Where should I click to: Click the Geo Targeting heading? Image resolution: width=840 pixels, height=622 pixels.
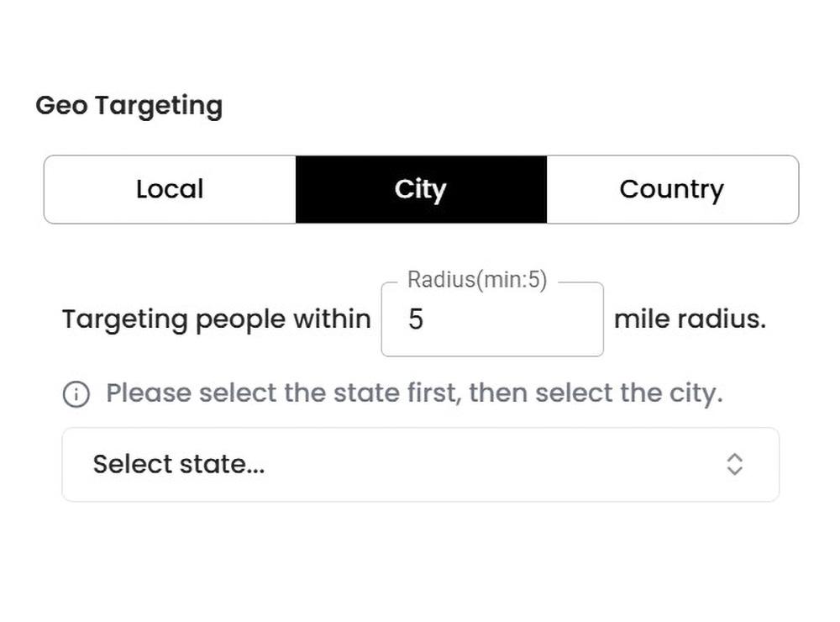click(x=129, y=104)
